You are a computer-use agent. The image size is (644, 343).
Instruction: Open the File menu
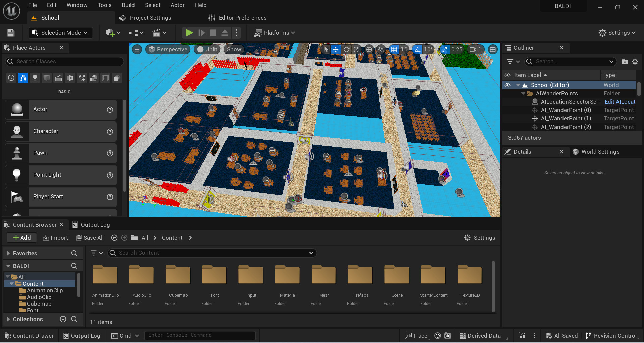click(33, 5)
